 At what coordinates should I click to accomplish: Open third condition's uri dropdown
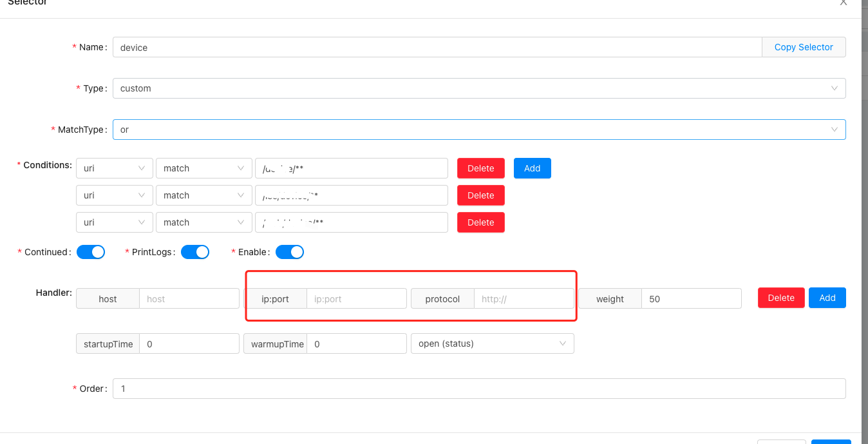coord(115,222)
